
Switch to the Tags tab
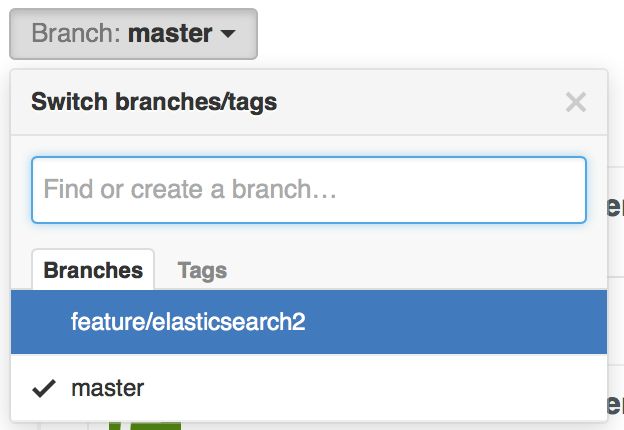(x=202, y=270)
